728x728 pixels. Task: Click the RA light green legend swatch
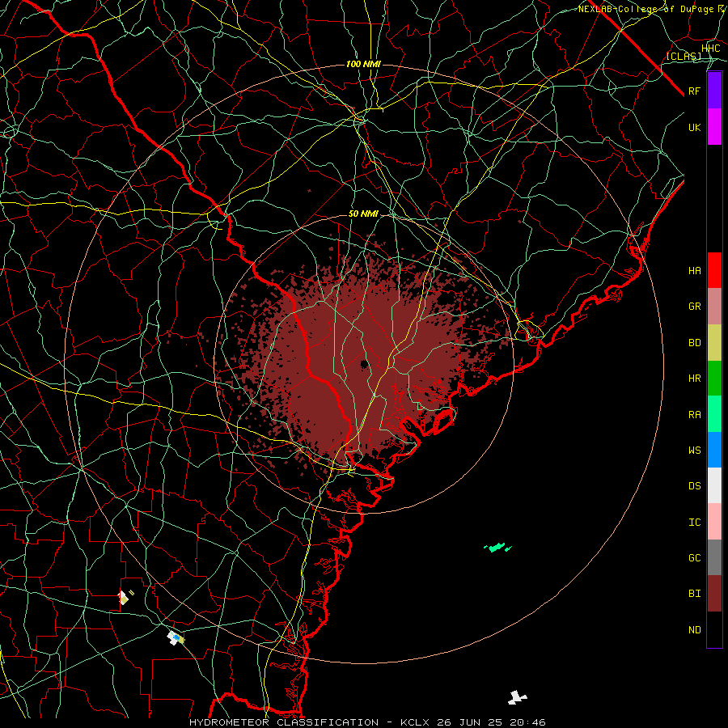(714, 414)
